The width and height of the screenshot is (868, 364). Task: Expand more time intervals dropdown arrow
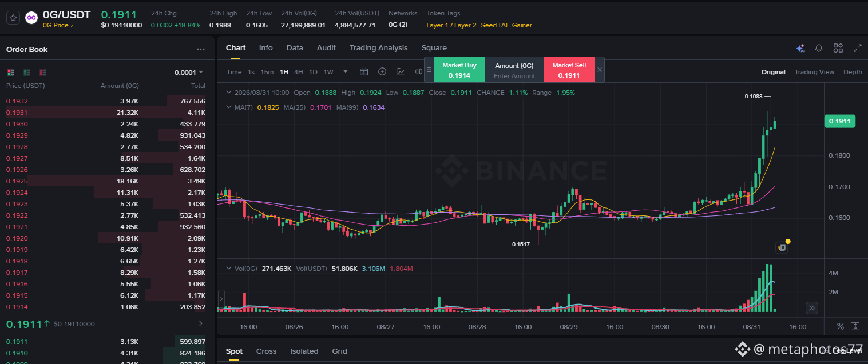(346, 72)
